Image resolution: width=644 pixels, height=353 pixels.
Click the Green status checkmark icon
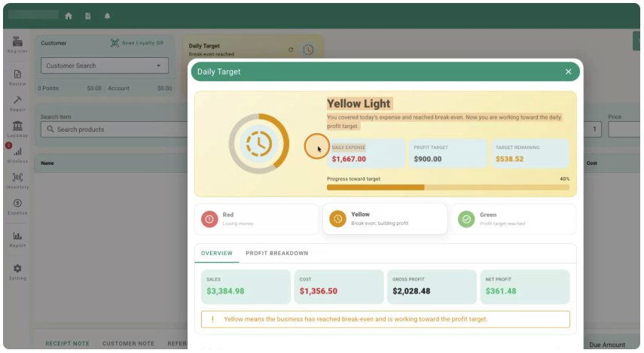tap(466, 219)
